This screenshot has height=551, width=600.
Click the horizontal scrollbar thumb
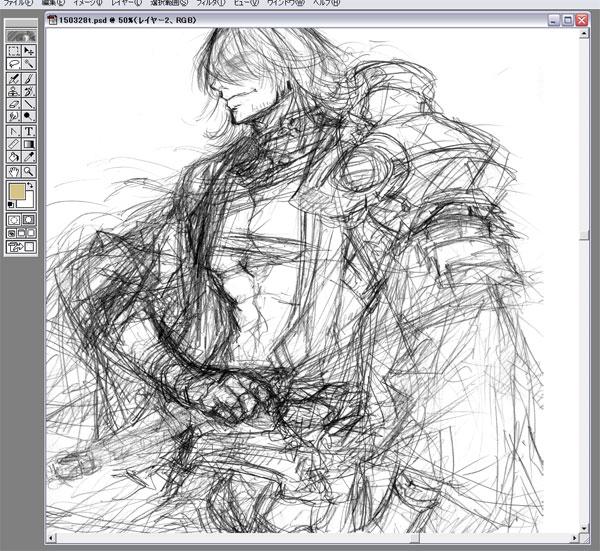415,539
